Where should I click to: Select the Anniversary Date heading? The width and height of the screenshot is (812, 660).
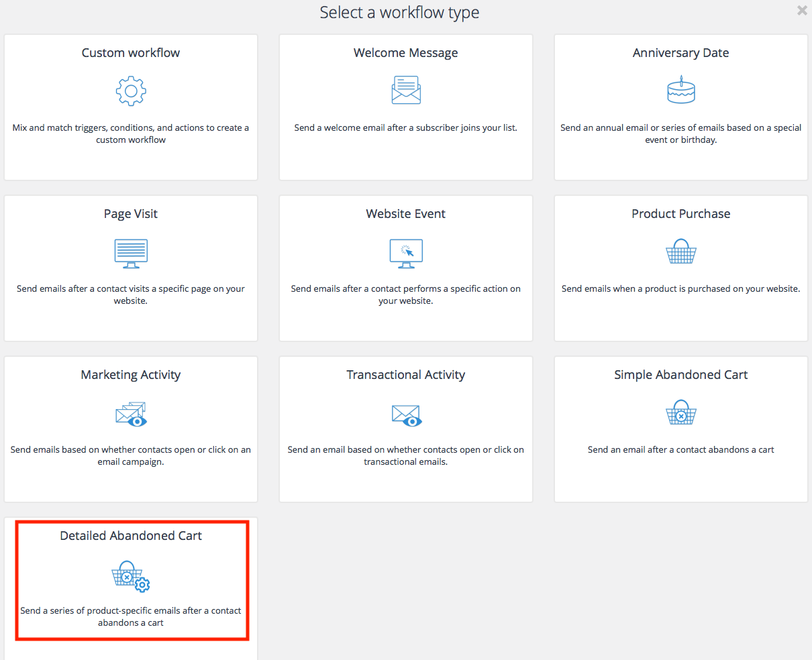click(680, 53)
